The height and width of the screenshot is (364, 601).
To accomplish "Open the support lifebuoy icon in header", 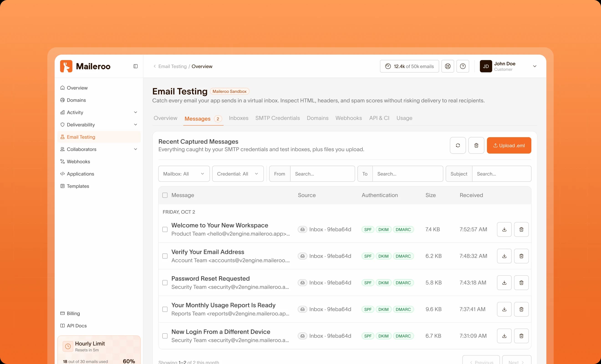I will [448, 66].
